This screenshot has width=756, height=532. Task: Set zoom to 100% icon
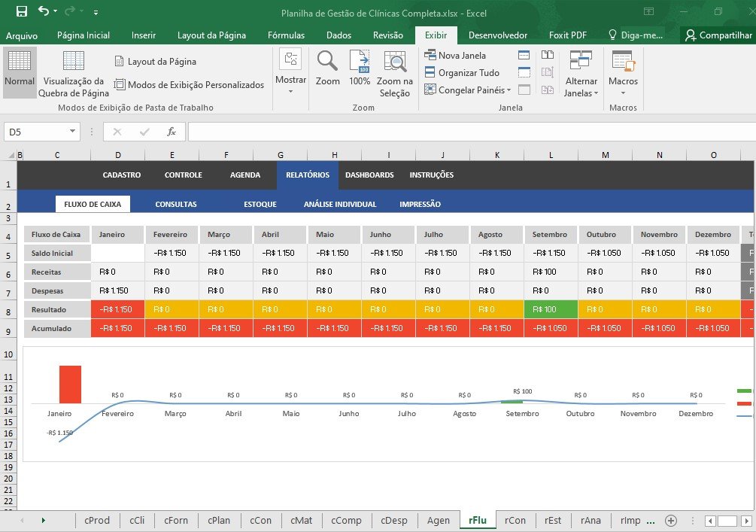(x=360, y=68)
